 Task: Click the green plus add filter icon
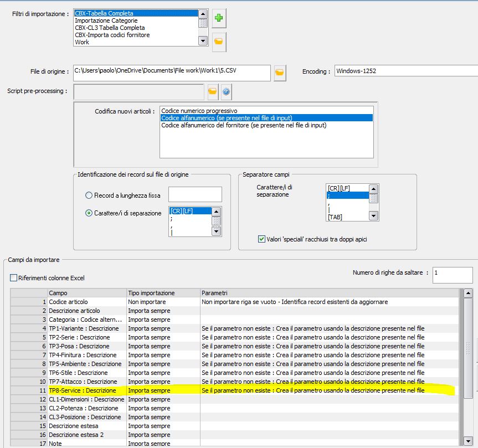(218, 18)
